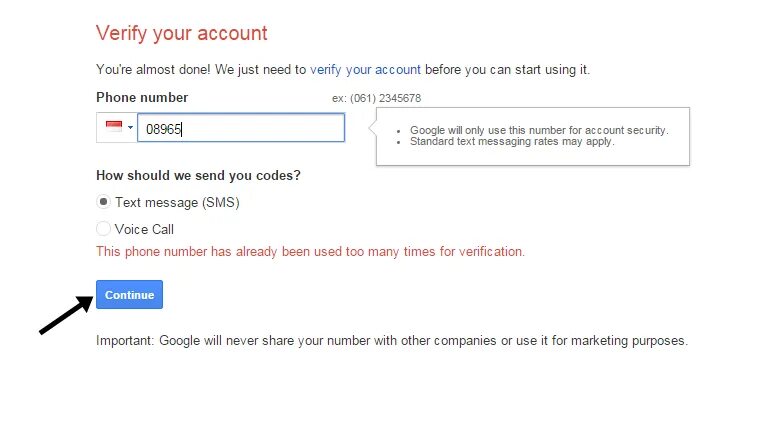The image size is (769, 428).
Task: Click the 'Verify your account' heading
Action: pyautogui.click(x=181, y=33)
